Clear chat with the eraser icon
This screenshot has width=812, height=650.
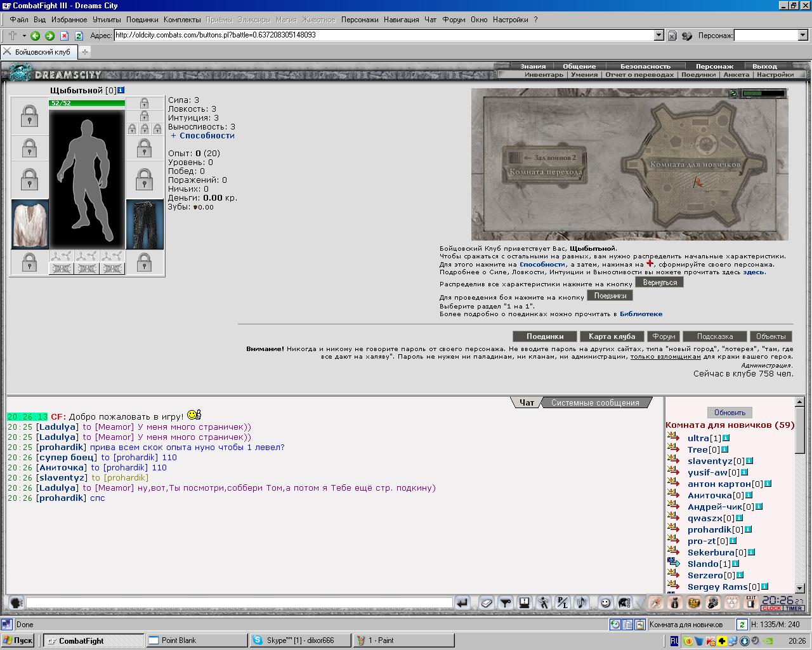pyautogui.click(x=486, y=602)
